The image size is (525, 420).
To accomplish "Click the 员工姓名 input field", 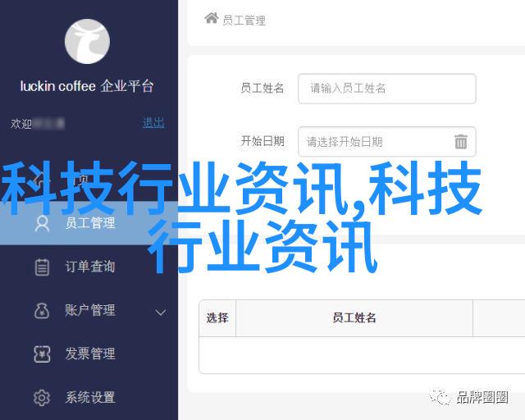I will tap(386, 89).
